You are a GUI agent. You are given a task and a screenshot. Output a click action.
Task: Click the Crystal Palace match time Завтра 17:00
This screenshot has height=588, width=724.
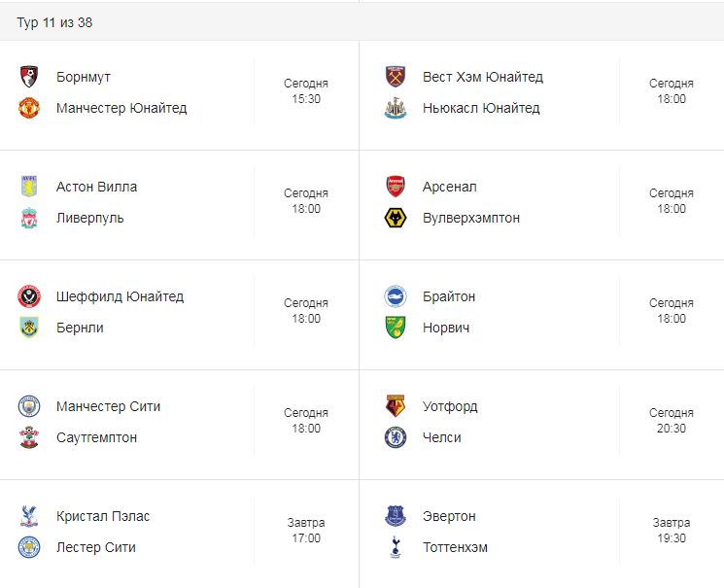click(306, 531)
